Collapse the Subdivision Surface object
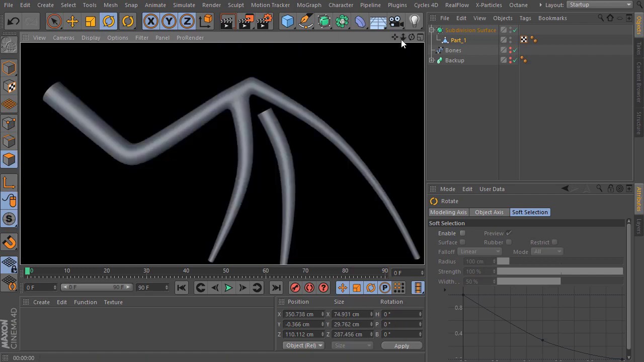644x362 pixels. [x=432, y=30]
